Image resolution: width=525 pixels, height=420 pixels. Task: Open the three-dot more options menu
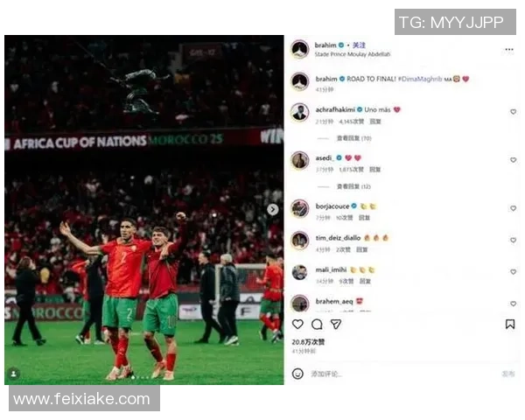click(509, 50)
